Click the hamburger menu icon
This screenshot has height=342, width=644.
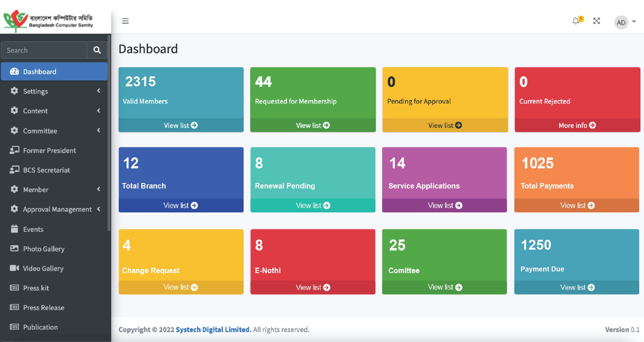tap(125, 21)
